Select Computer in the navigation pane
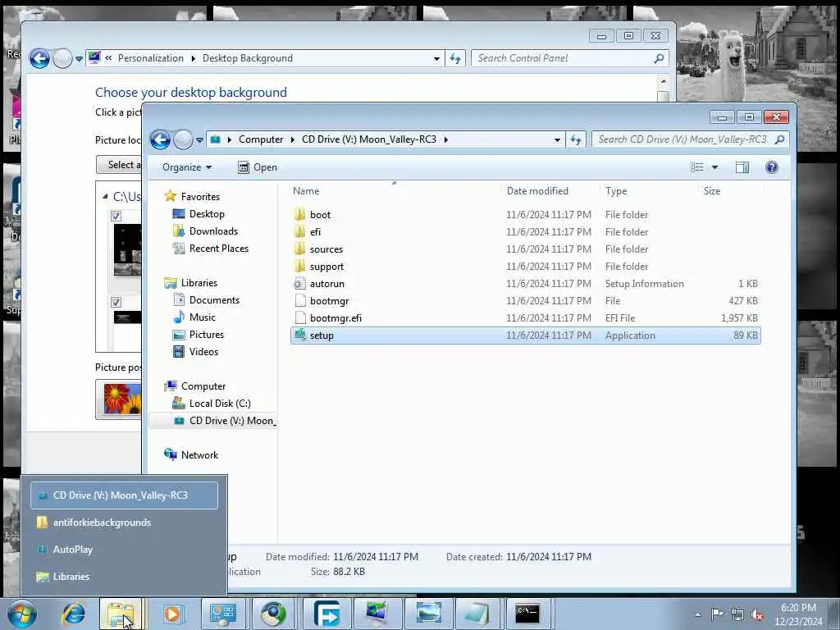 click(x=203, y=386)
